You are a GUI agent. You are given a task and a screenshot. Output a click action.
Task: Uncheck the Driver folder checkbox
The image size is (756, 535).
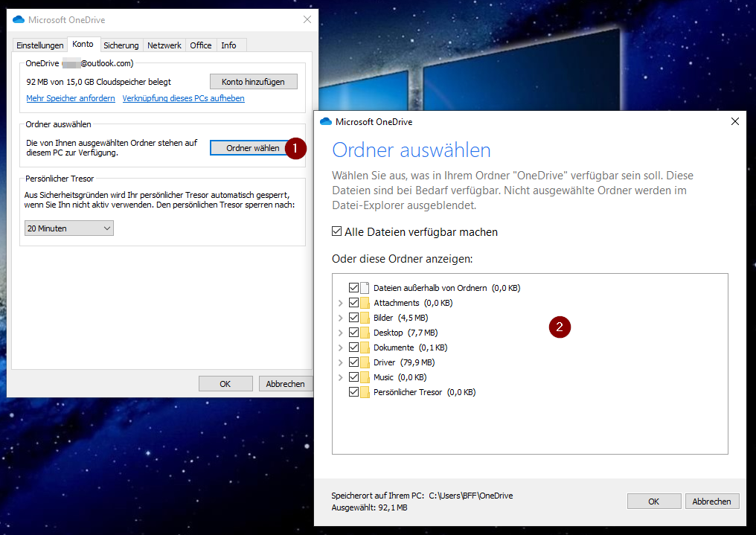click(353, 362)
